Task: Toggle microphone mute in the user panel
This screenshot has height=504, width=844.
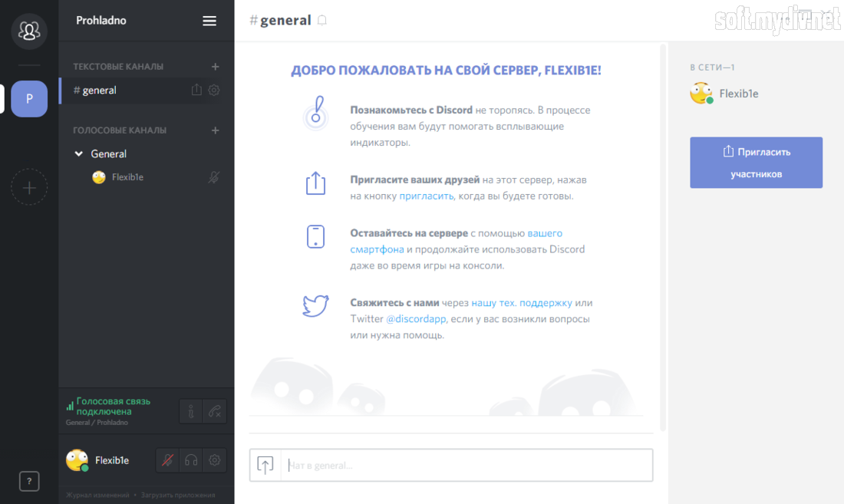Action: 167,460
